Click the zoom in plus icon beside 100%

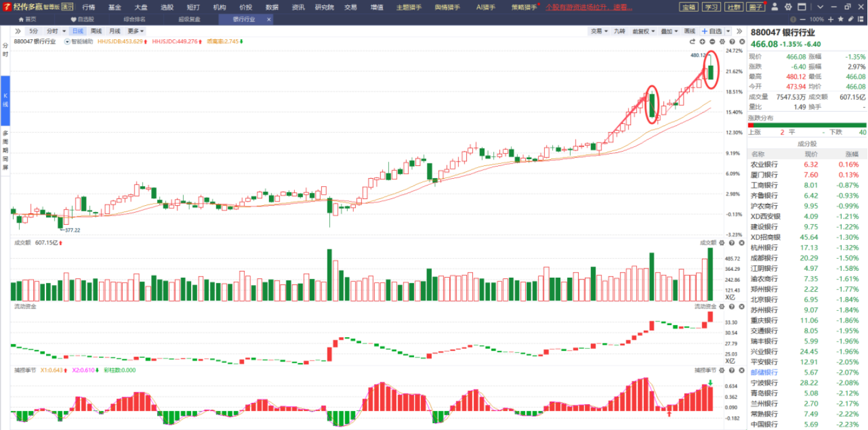pyautogui.click(x=830, y=20)
